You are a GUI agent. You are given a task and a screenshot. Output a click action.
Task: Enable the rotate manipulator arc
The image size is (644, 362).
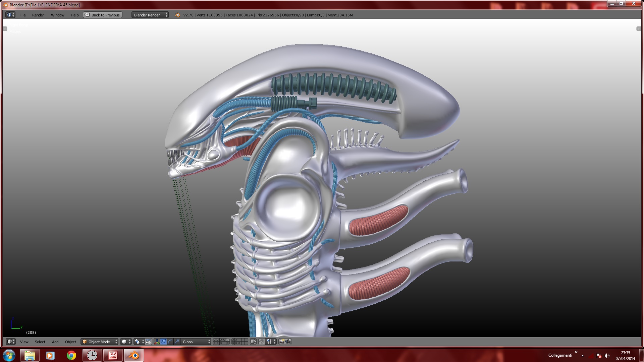click(x=170, y=342)
